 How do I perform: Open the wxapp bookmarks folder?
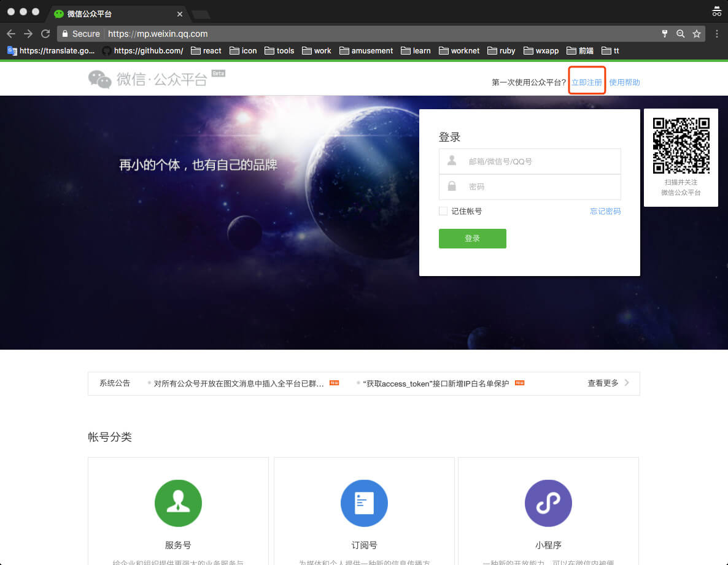[541, 51]
